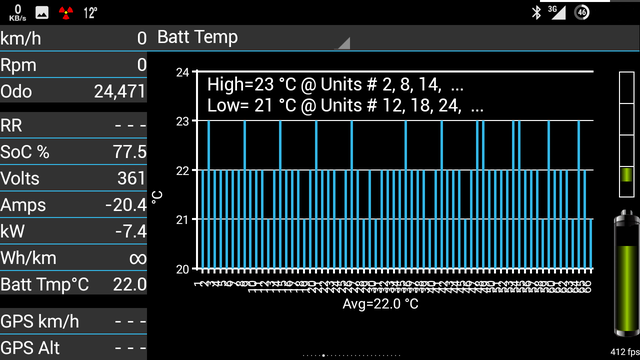Select the Batt Tmp°C 22.0 row
The image size is (640, 360).
(x=73, y=284)
